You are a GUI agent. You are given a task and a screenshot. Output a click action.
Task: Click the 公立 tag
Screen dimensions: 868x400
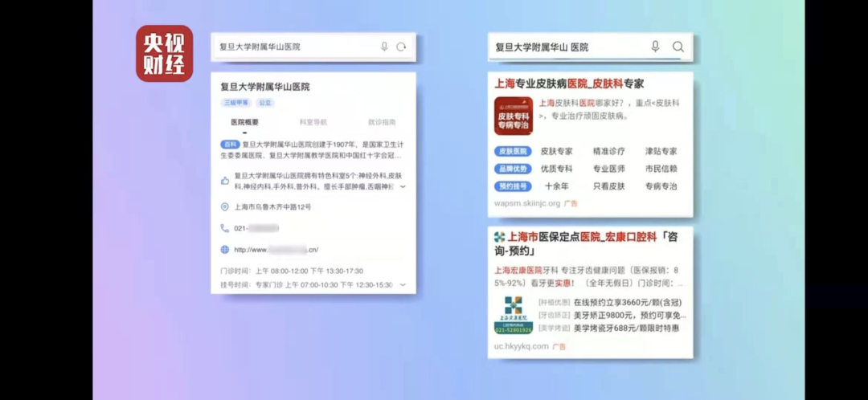(265, 103)
